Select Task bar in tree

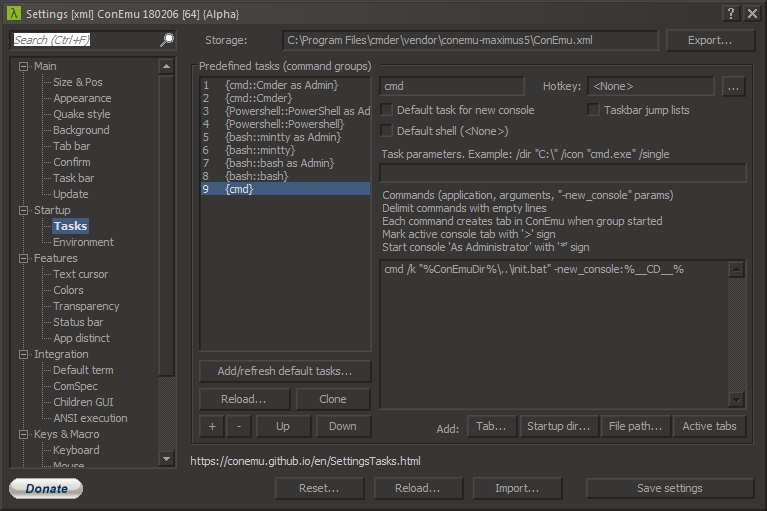click(73, 178)
